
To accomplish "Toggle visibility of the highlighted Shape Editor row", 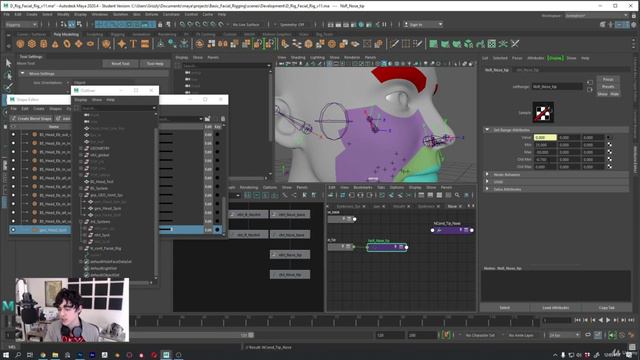I will [13, 230].
